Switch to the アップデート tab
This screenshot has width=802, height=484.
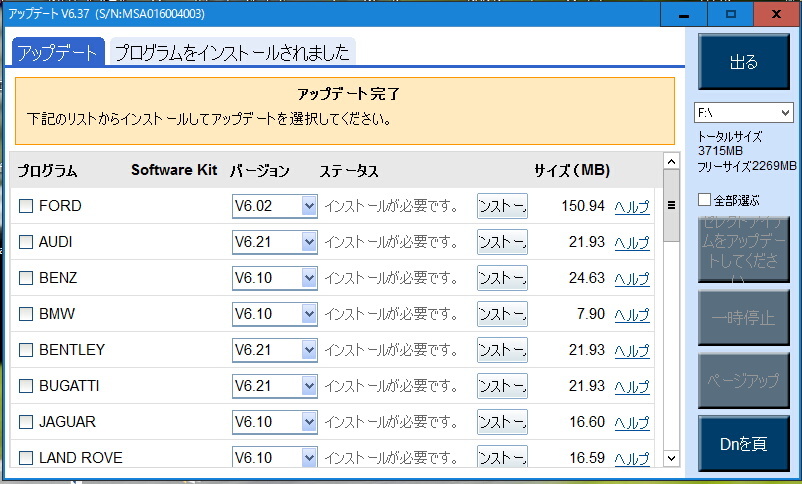click(58, 52)
